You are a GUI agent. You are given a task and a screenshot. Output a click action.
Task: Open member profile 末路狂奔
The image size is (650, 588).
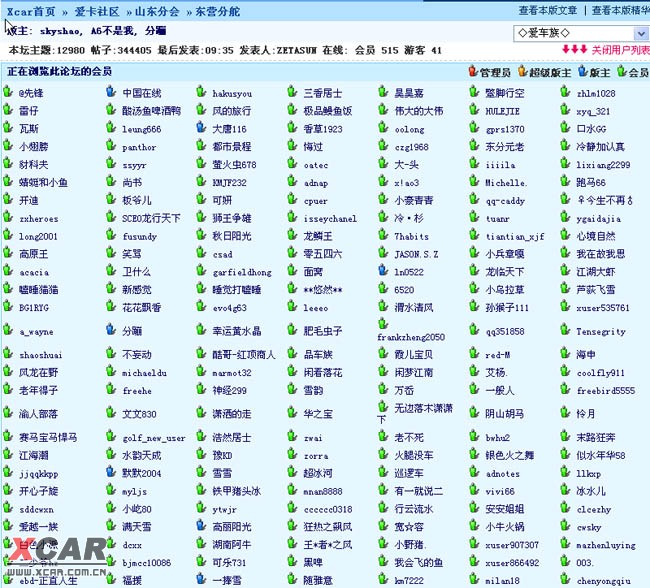point(596,437)
